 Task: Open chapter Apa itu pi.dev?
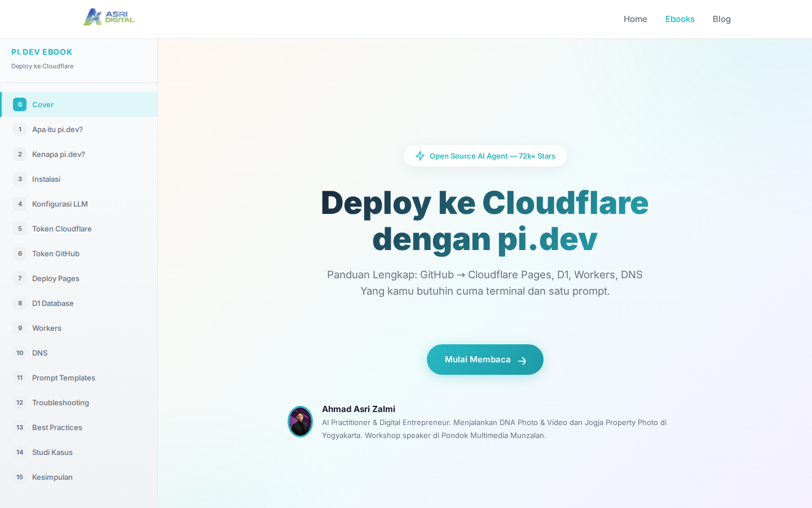pyautogui.click(x=79, y=129)
